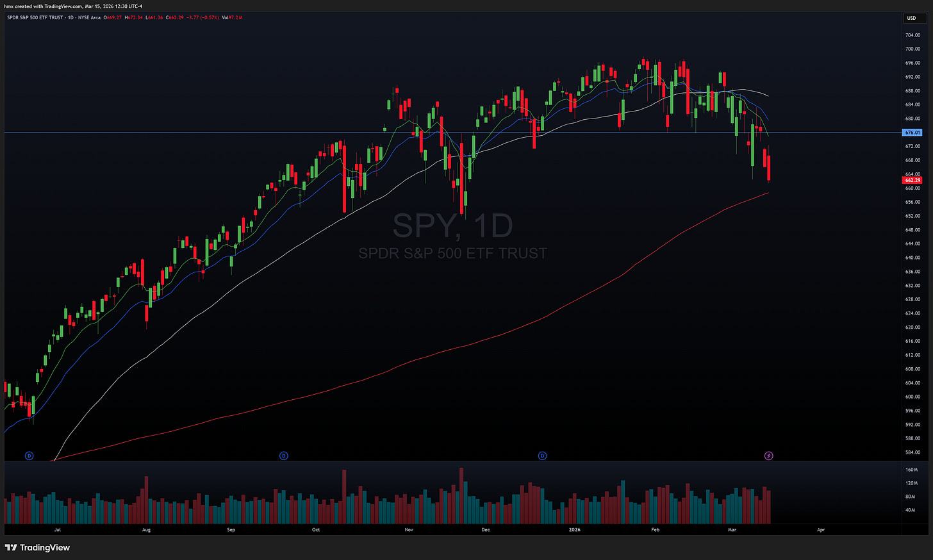933x560 pixels.
Task: Click the 120M volume axis label
Action: [x=911, y=483]
